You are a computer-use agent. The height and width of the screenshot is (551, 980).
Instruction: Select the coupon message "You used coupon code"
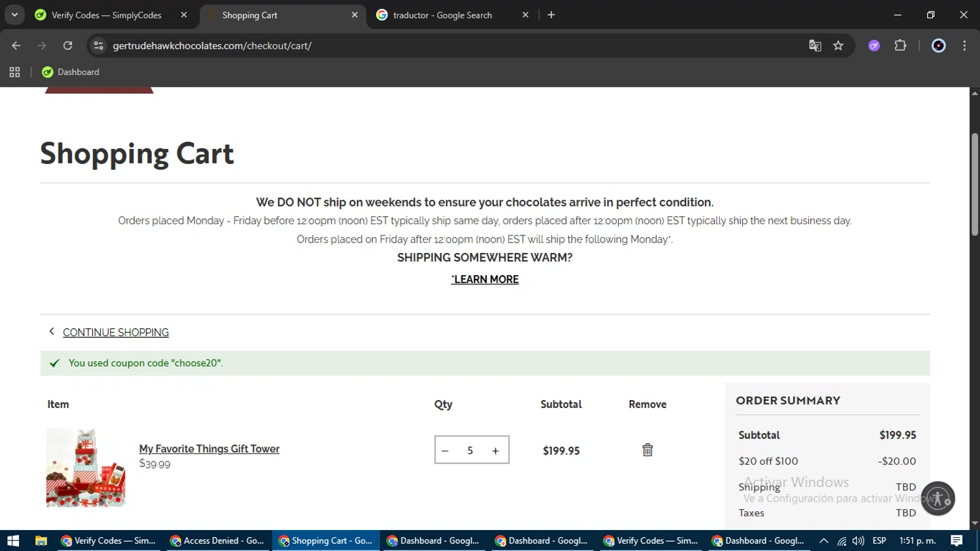tap(146, 363)
